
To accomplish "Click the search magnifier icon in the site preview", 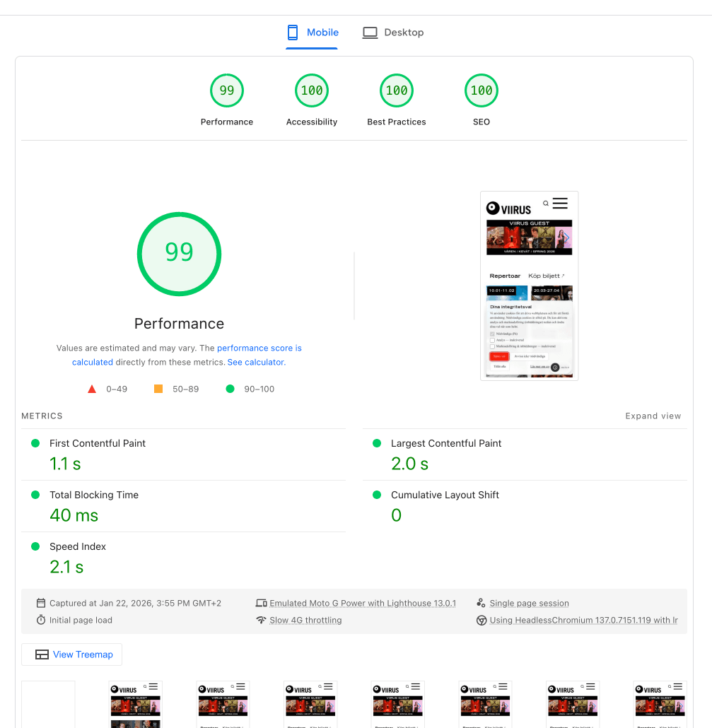I will (545, 204).
